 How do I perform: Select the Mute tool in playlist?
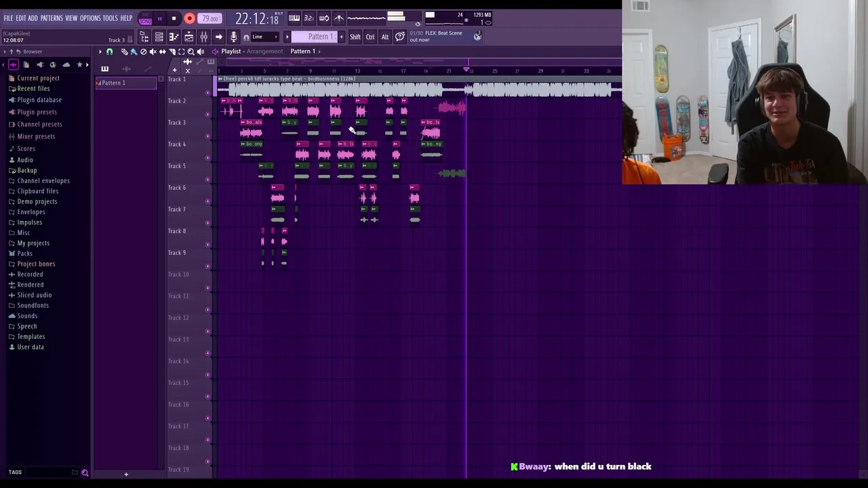pos(153,52)
